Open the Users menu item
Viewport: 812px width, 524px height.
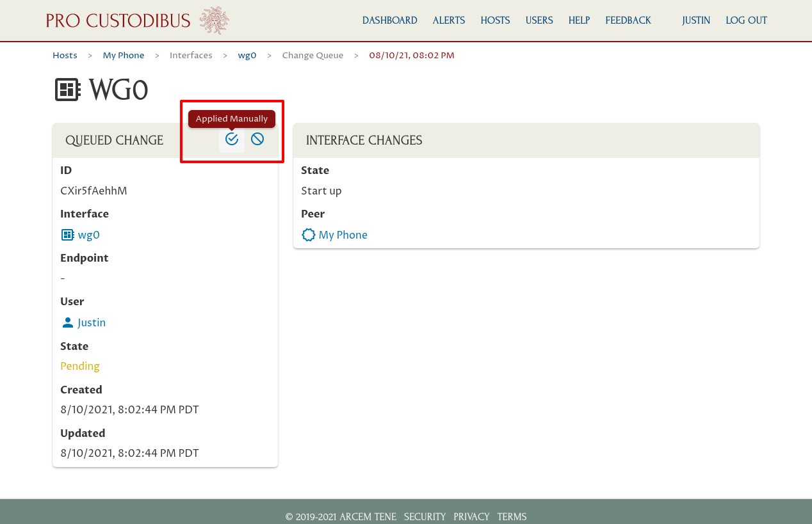539,20
